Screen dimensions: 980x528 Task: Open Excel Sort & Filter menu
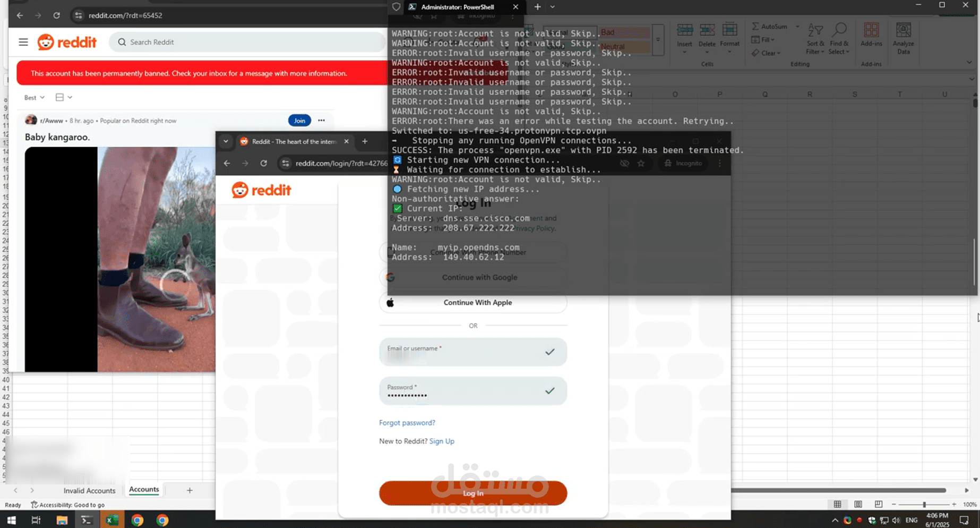pyautogui.click(x=815, y=39)
